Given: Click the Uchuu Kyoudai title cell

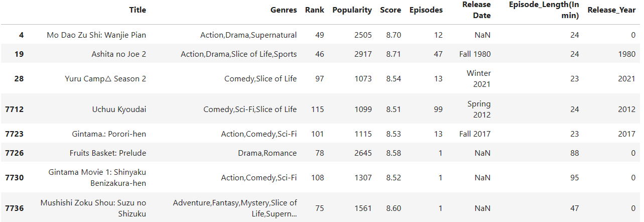Looking at the screenshot, I should [x=119, y=109].
